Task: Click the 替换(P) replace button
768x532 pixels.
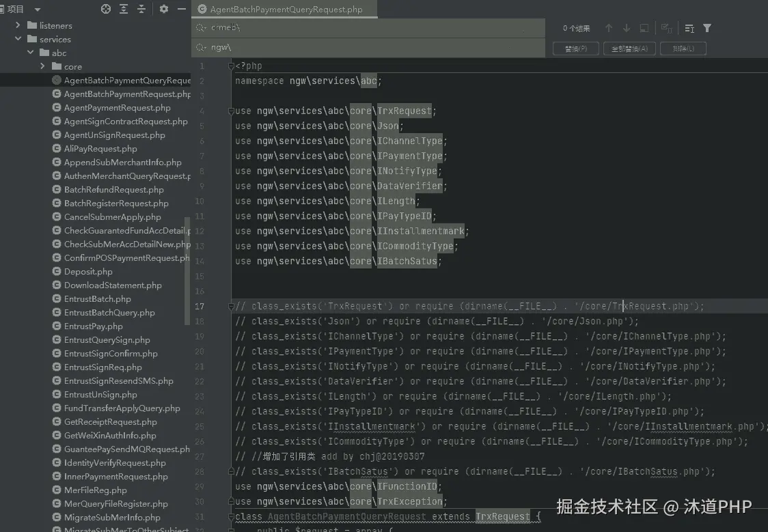Action: [576, 48]
